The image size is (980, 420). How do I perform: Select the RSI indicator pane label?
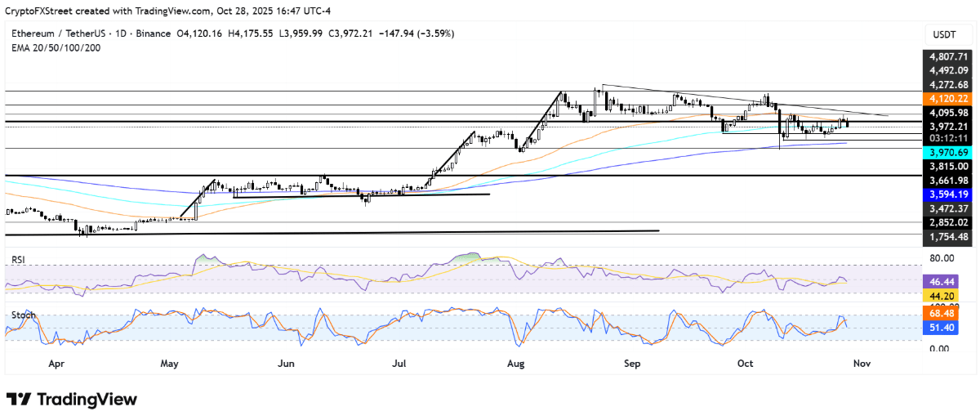pos(17,259)
